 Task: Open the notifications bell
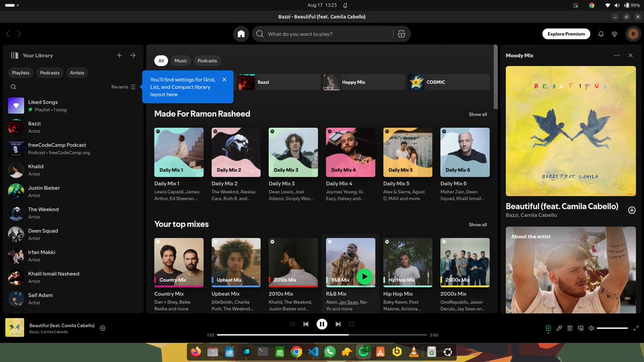point(601,34)
